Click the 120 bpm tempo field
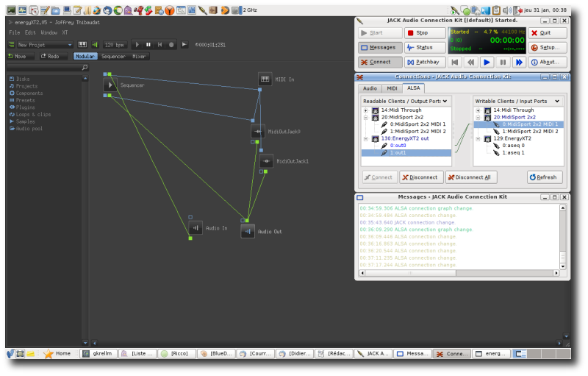Viewport: 588px width, 376px height. pos(114,45)
